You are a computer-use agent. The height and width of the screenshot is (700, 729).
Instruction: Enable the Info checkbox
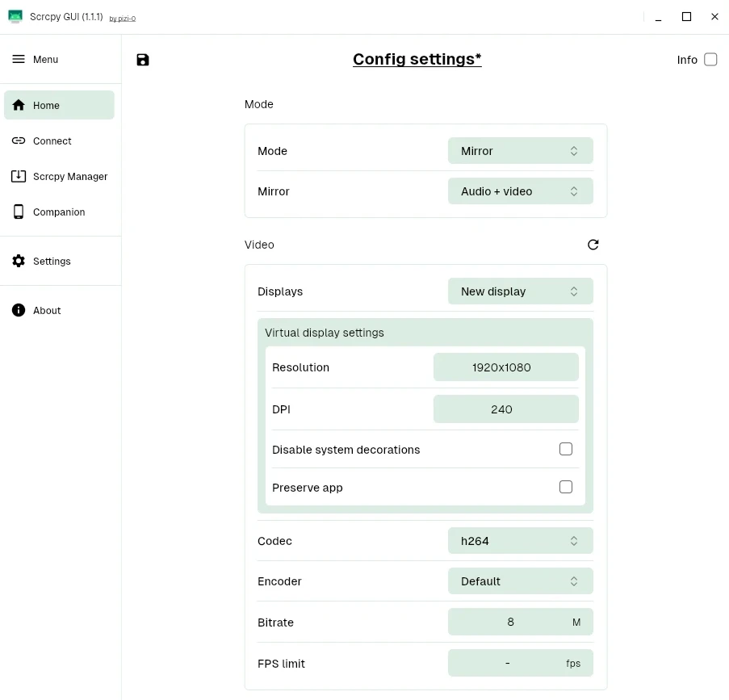tap(710, 59)
